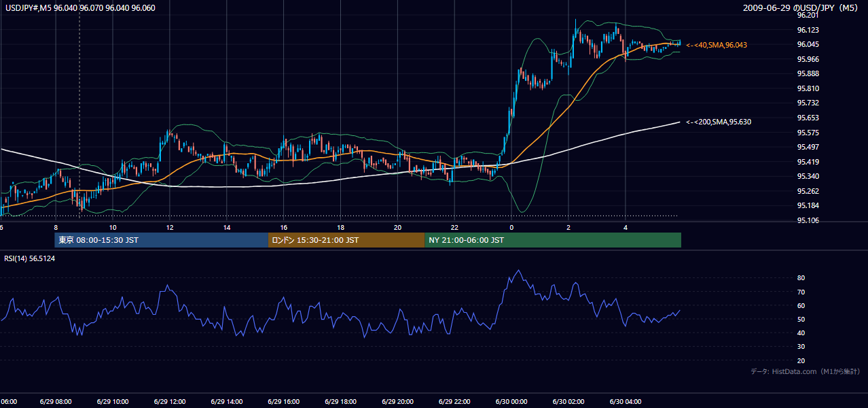Click the 6/30 04:00 bottom time label
Viewport: 868px width, 408px height.
click(x=626, y=402)
